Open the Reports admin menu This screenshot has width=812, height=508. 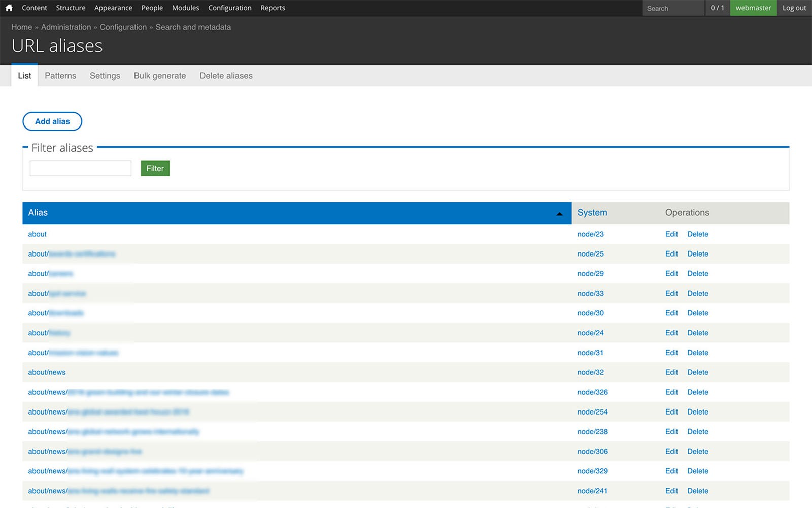(273, 8)
